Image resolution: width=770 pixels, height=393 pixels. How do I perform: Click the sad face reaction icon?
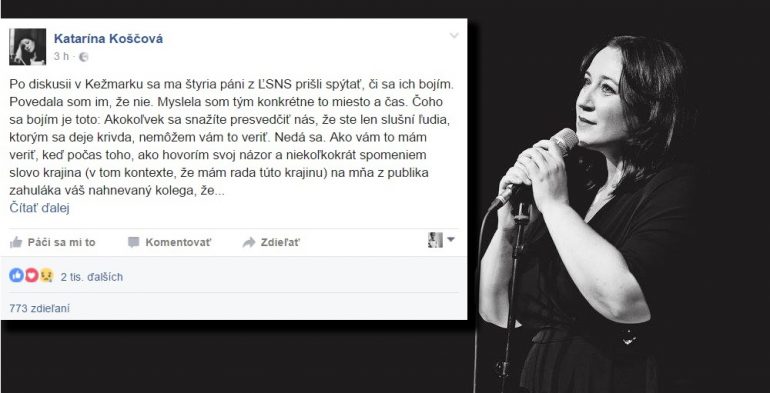tap(47, 276)
